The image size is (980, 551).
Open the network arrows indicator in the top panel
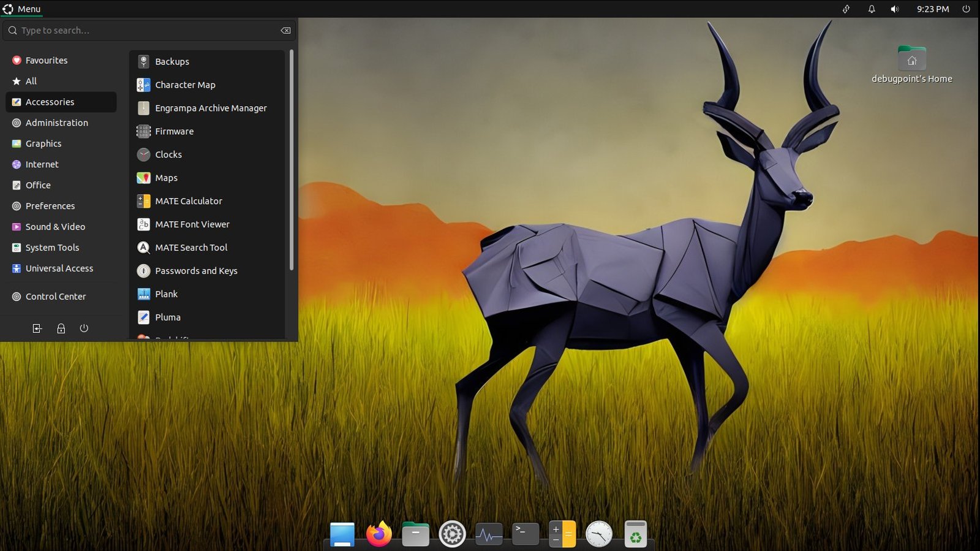846,9
